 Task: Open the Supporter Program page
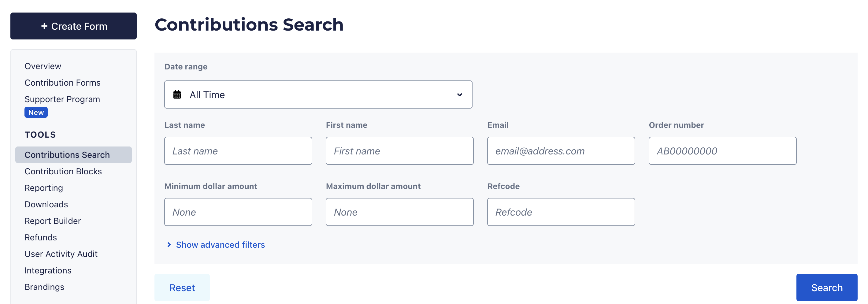point(62,99)
